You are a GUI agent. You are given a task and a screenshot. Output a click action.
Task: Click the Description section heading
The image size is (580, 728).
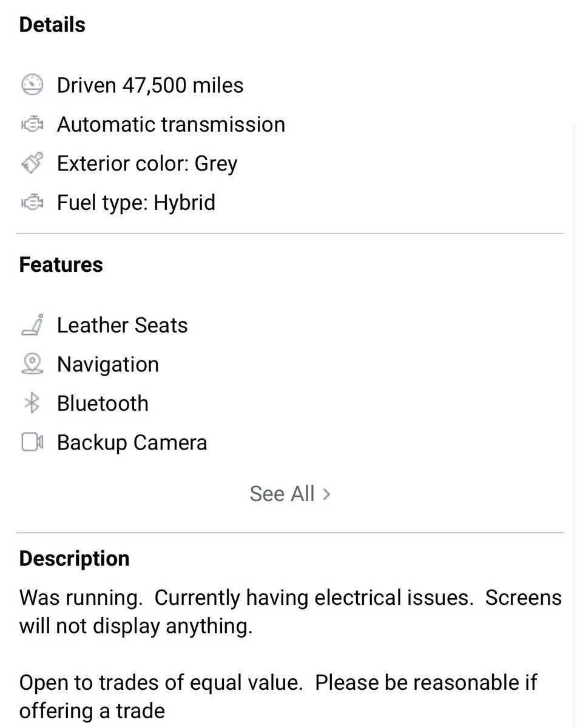tap(74, 559)
